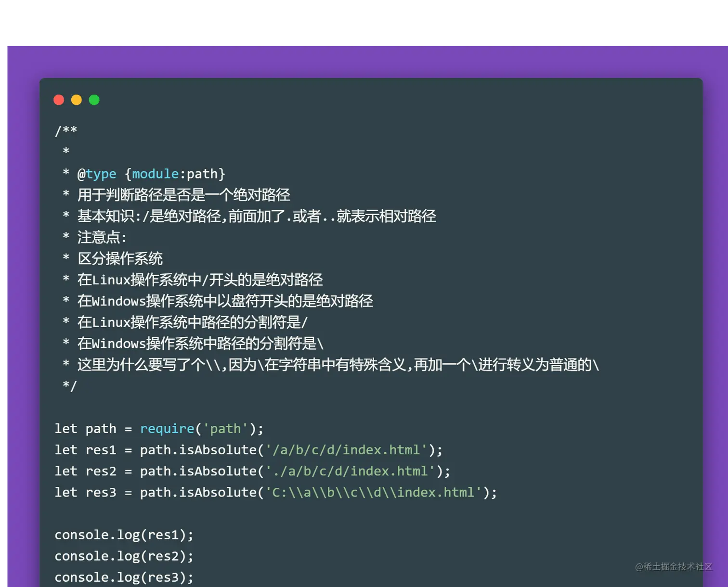Screen dimensions: 728x587
Task: Click the line '在Linux操作系统中路径的分割符是/'
Action: point(185,322)
